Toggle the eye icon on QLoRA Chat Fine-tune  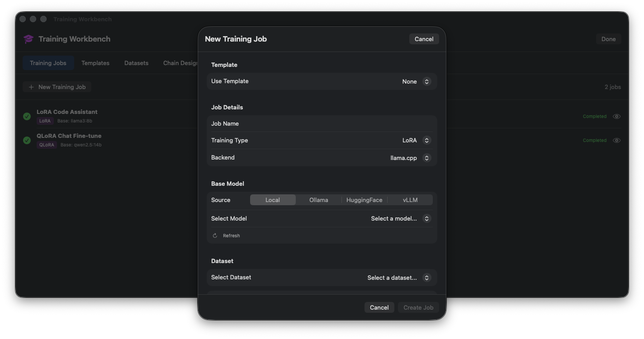click(616, 140)
